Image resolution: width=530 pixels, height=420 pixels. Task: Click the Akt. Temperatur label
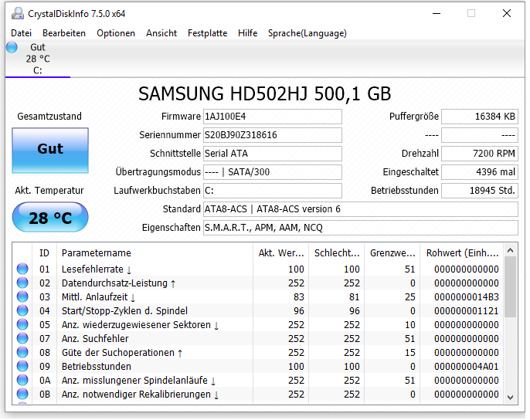[49, 191]
